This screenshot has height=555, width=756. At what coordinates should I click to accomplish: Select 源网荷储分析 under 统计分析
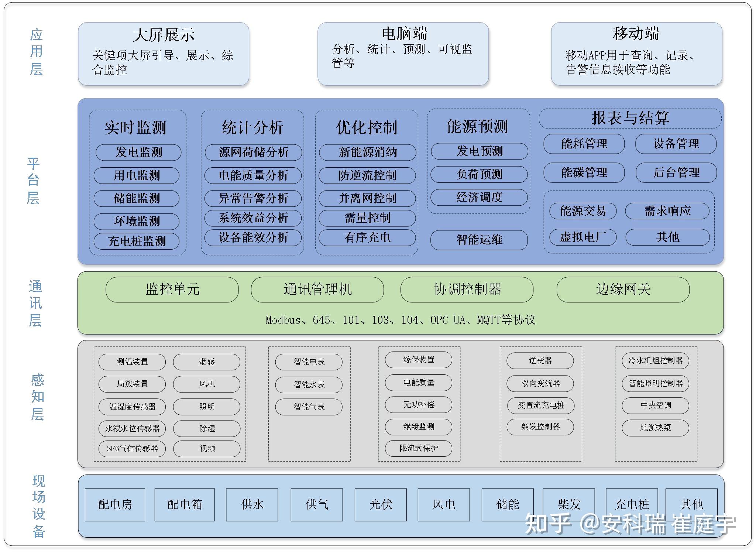click(254, 152)
